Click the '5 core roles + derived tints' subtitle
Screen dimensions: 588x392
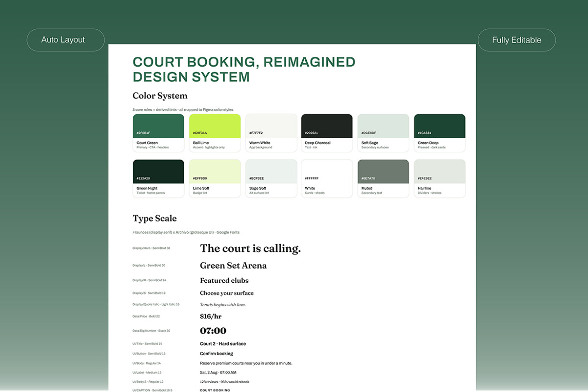(x=183, y=110)
